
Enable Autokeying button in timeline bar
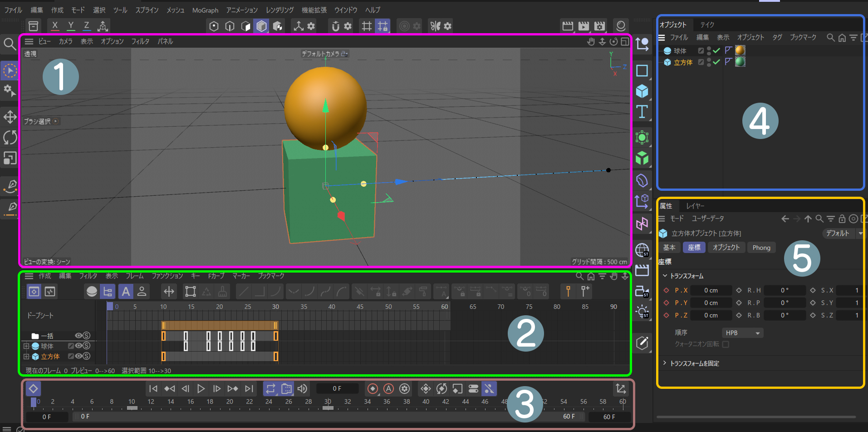click(x=388, y=389)
